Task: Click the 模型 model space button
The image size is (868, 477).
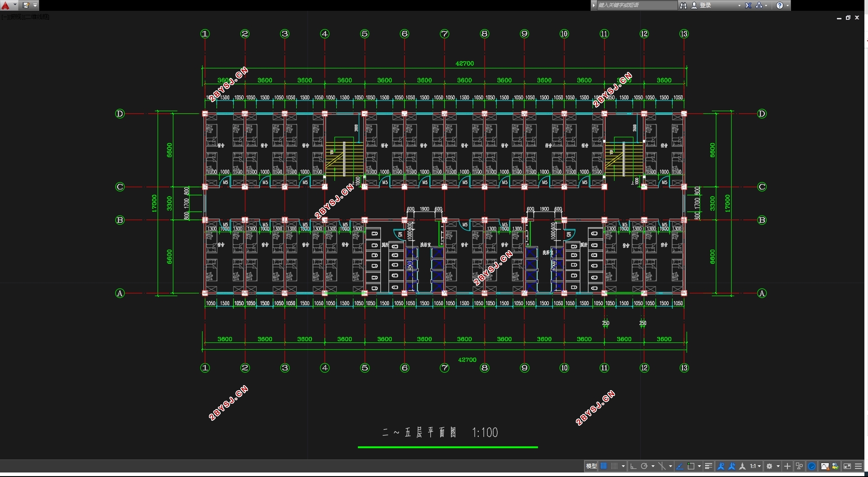Action: tap(591, 466)
